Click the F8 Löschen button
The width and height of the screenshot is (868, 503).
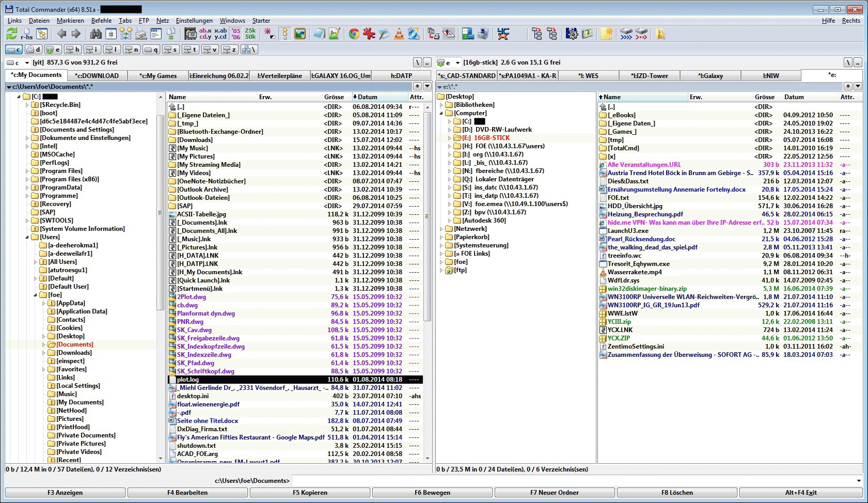point(677,493)
